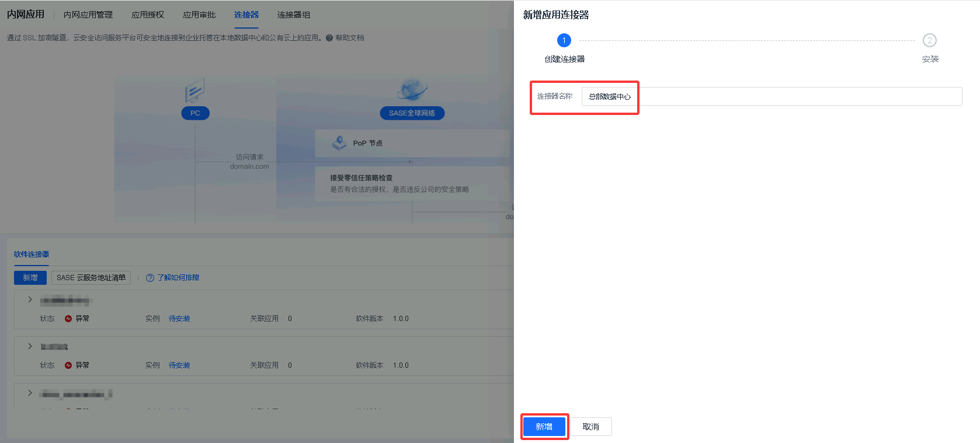This screenshot has width=980, height=443.
Task: Click the SASE globe network icon
Action: click(x=412, y=89)
